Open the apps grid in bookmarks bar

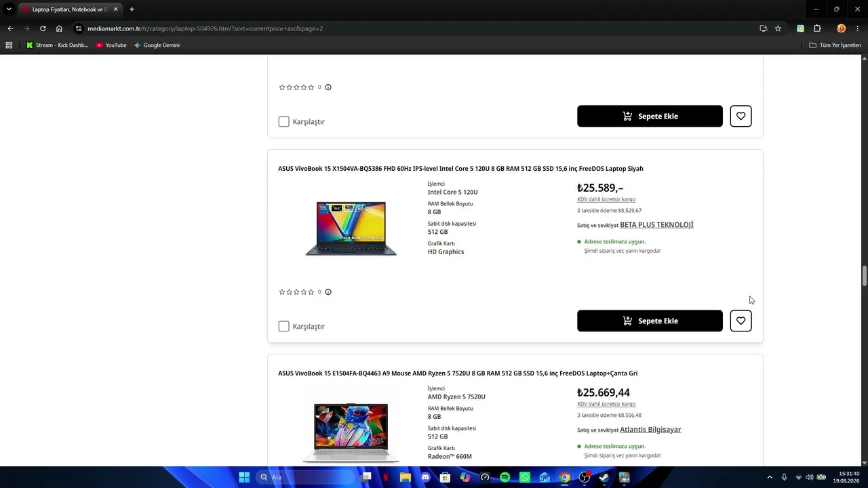point(9,45)
